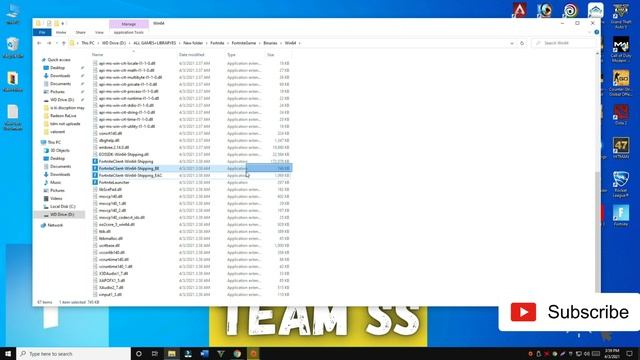Open Fortnite desktop shortcut

click(621, 216)
